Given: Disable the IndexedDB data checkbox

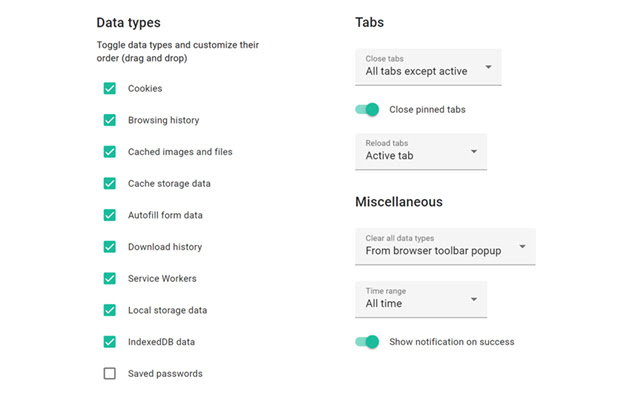Looking at the screenshot, I should pos(110,342).
